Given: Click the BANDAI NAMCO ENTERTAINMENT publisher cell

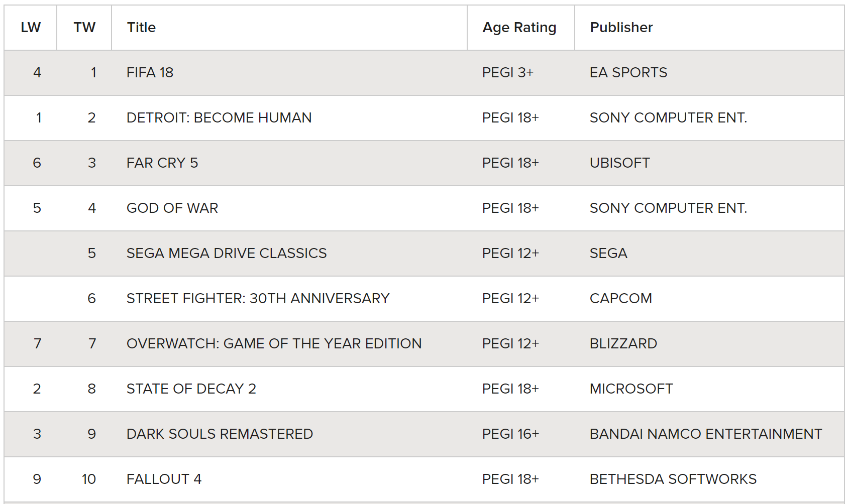Looking at the screenshot, I should 706,434.
